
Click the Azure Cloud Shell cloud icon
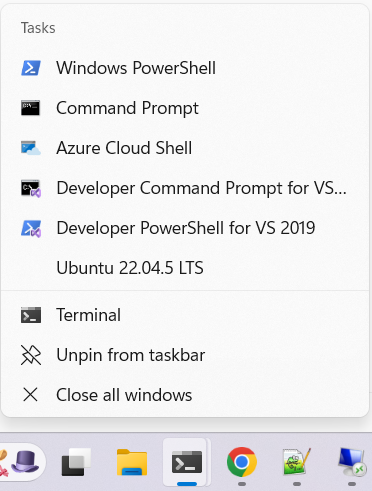click(x=31, y=148)
